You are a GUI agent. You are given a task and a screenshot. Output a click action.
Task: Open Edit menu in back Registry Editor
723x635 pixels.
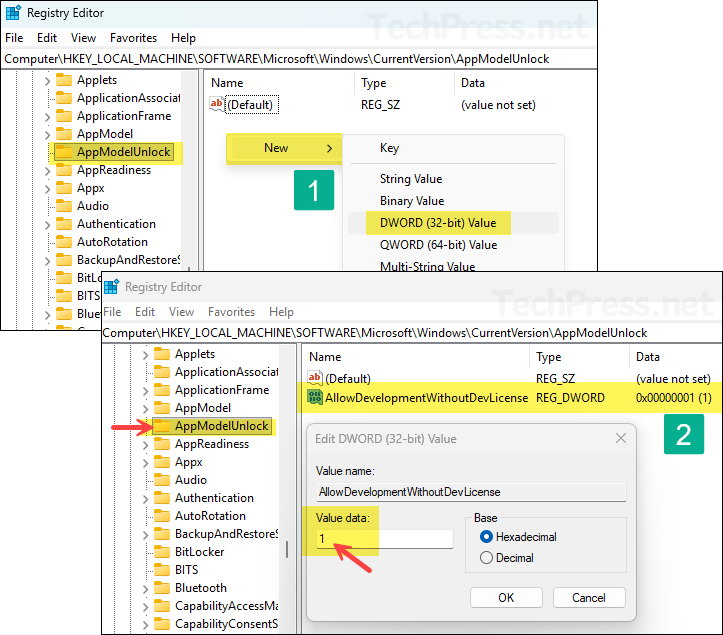click(x=47, y=38)
